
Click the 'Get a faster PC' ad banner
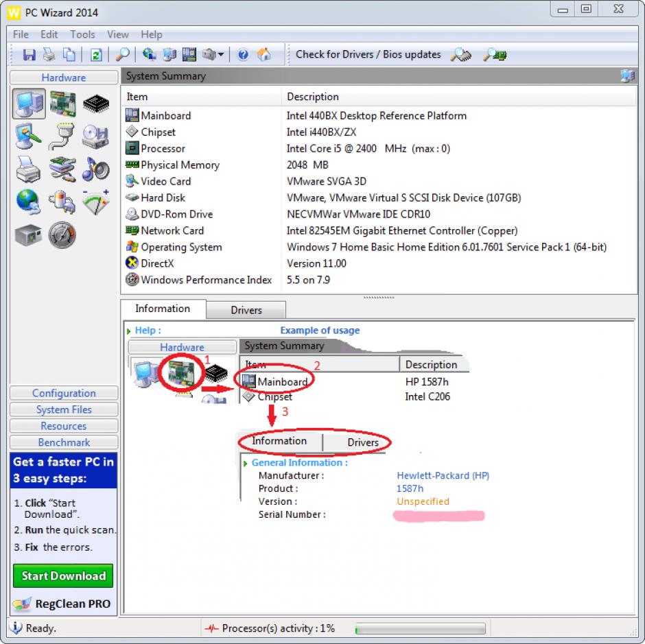tap(63, 470)
